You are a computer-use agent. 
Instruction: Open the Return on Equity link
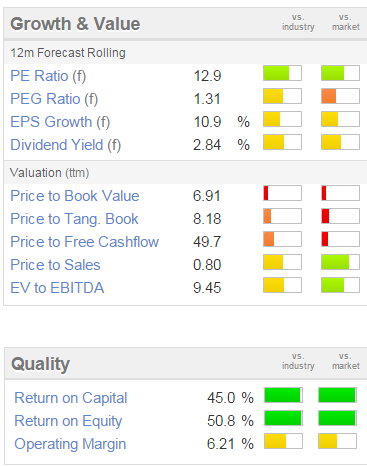tap(68, 421)
